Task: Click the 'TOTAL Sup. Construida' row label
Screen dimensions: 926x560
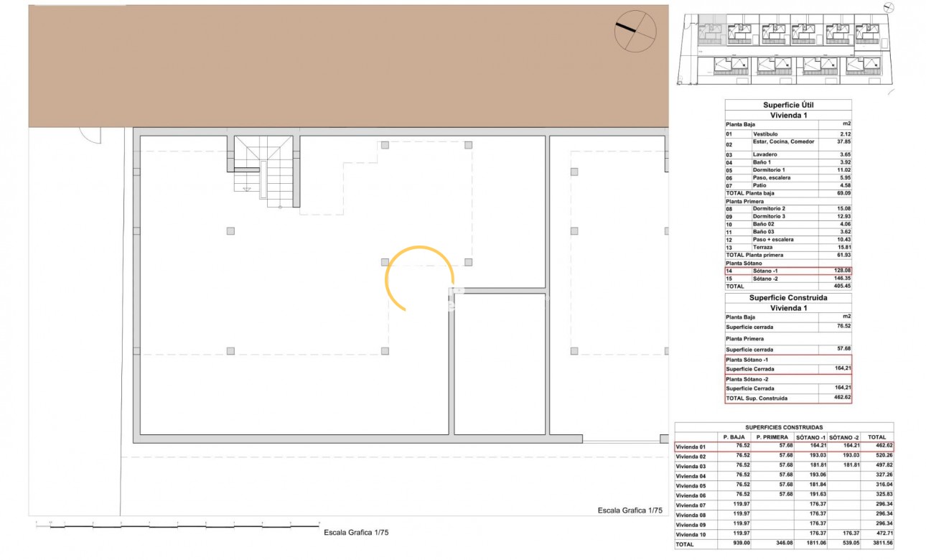Action: click(x=757, y=398)
